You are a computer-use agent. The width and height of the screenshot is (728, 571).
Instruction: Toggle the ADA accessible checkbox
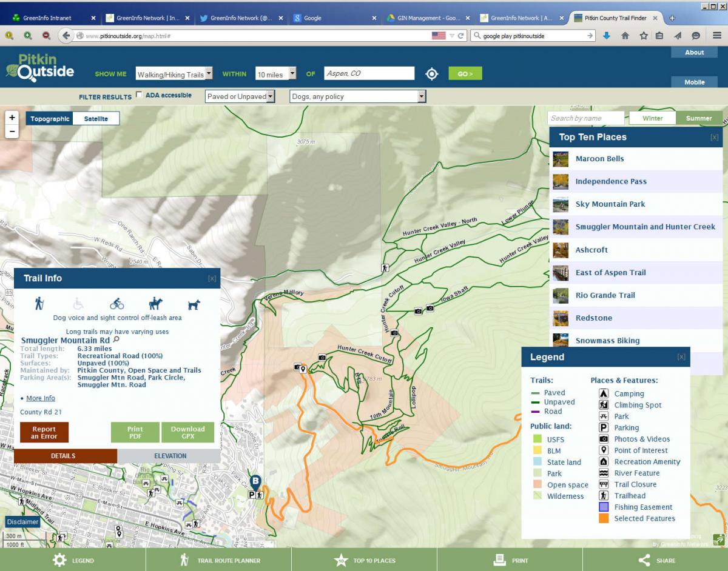click(140, 95)
